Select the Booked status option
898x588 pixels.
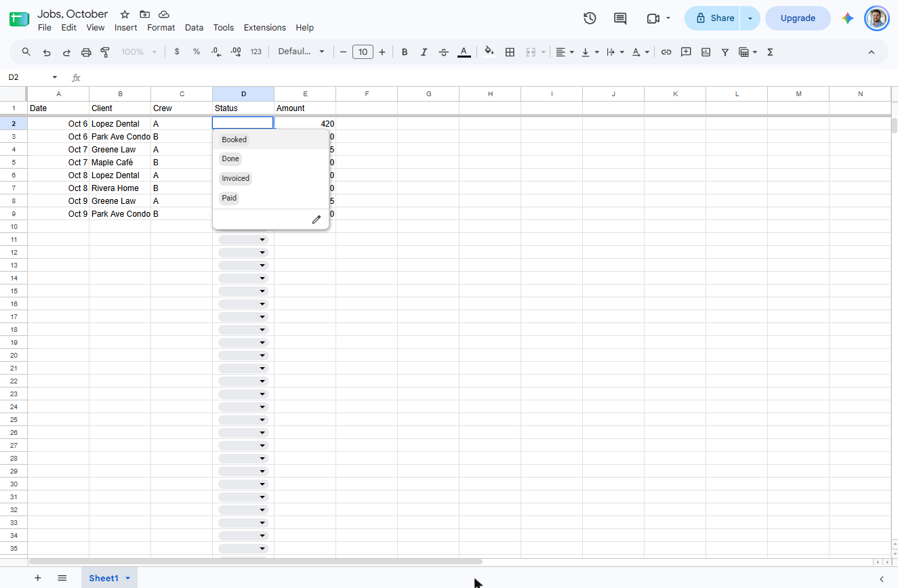(234, 140)
